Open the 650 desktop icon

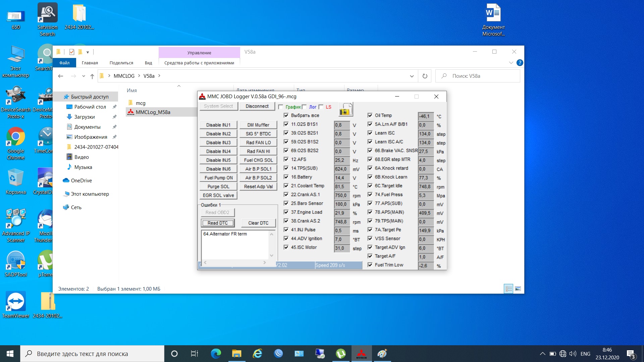tap(15, 19)
